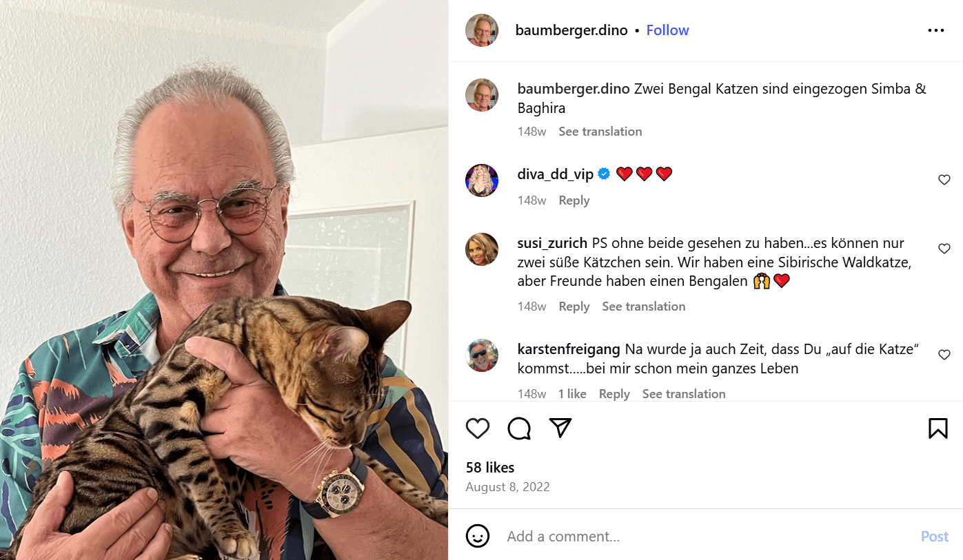
Task: Like the post with the heart icon
Action: click(x=477, y=428)
